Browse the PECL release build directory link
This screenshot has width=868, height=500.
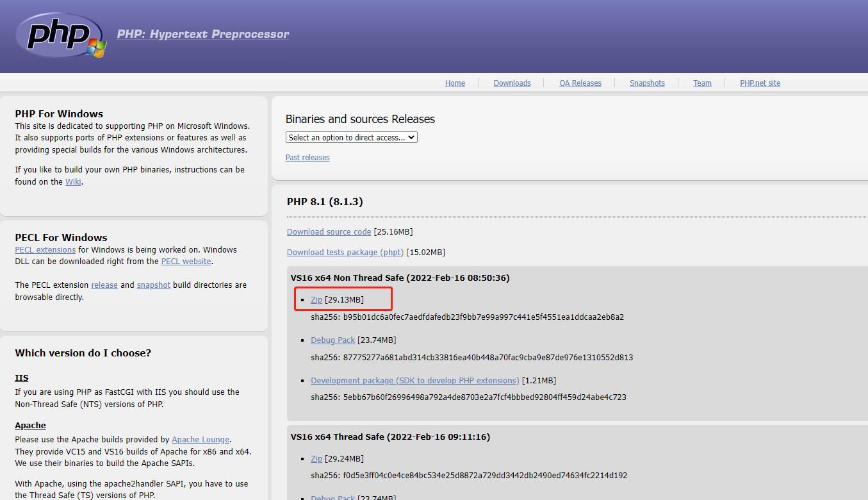click(x=104, y=285)
